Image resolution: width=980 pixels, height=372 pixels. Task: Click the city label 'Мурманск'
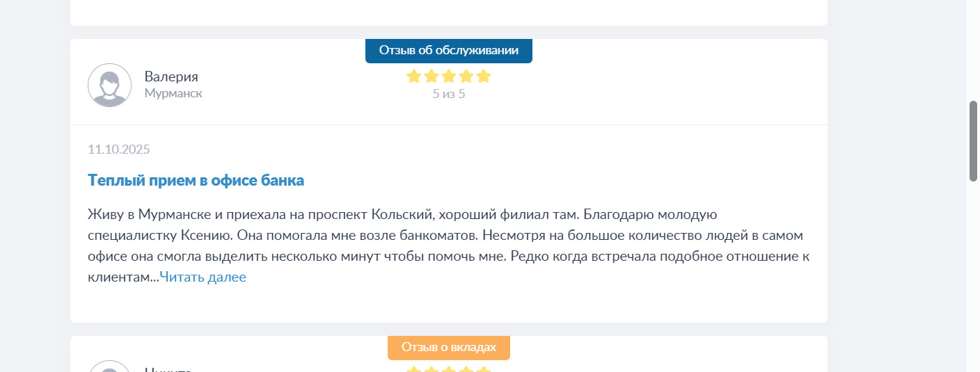pyautogui.click(x=173, y=93)
